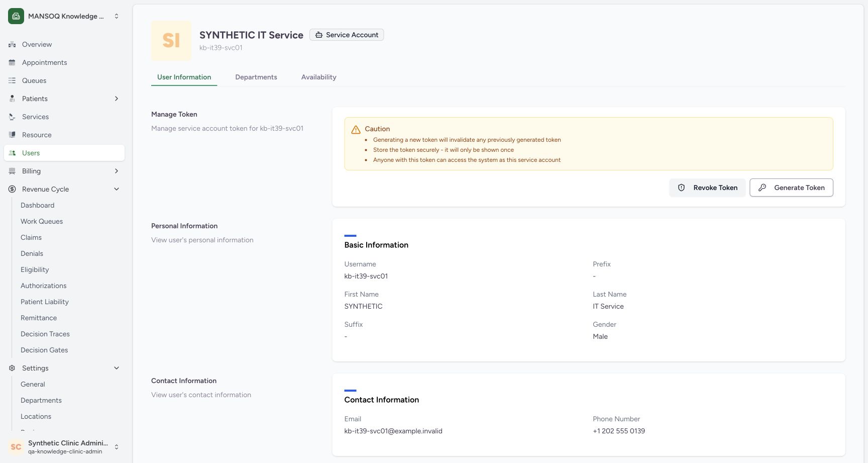The height and width of the screenshot is (463, 868).
Task: Click the Overview sidebar icon
Action: (x=12, y=44)
